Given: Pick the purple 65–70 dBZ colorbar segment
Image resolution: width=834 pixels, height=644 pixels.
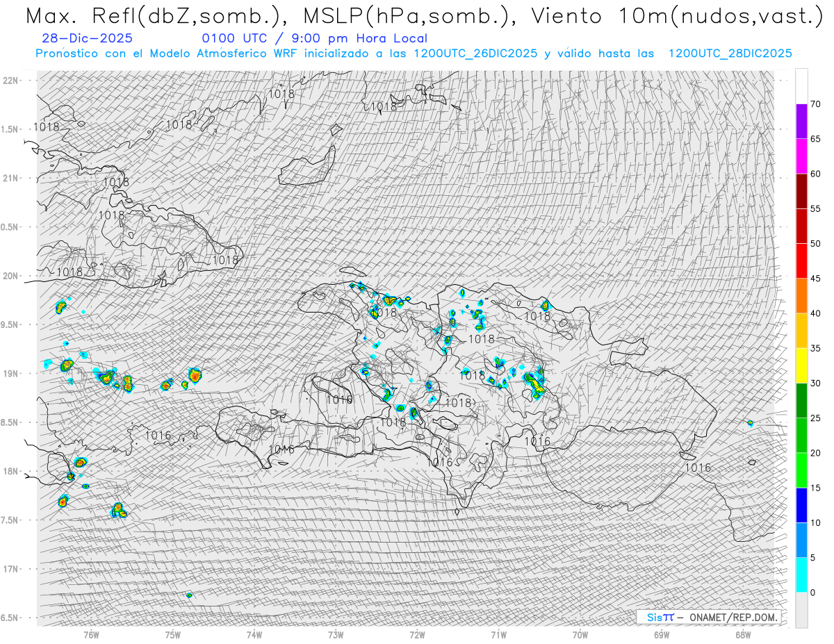Looking at the screenshot, I should coord(801,122).
